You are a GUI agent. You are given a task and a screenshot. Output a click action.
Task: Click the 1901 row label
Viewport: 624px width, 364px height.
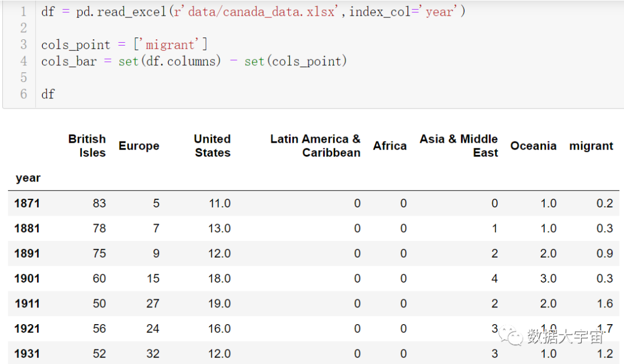point(27,278)
